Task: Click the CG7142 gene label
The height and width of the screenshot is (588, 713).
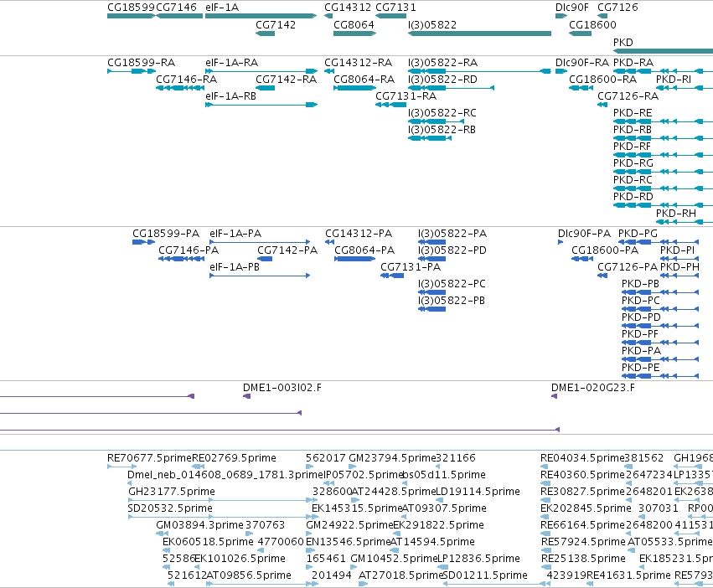Action: pos(276,24)
